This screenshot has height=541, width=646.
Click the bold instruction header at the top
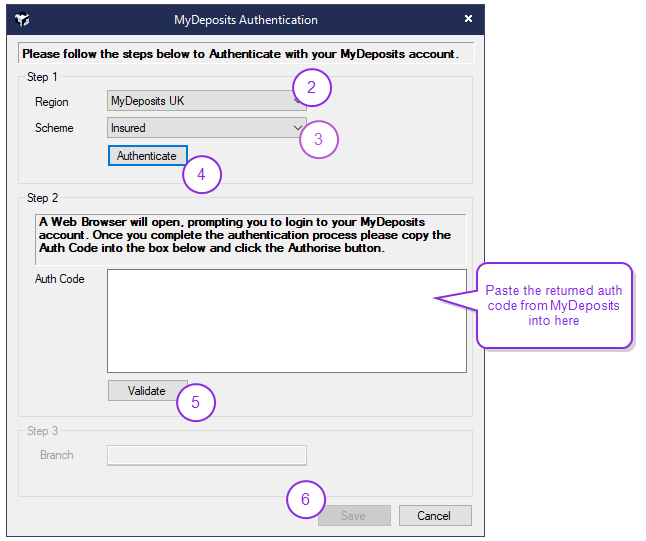click(x=240, y=54)
